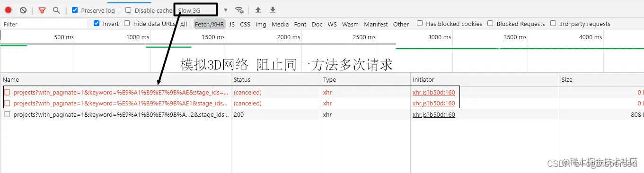Sort by the Initiator column header

click(485, 79)
